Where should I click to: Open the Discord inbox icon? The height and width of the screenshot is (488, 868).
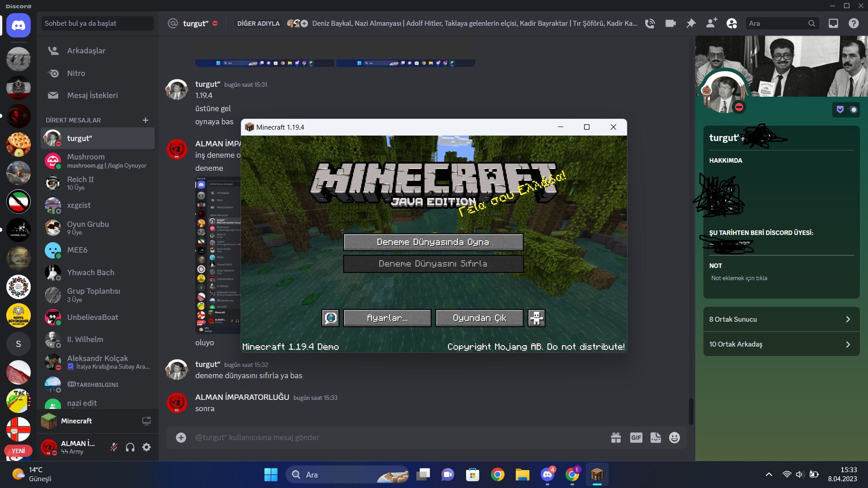(833, 23)
